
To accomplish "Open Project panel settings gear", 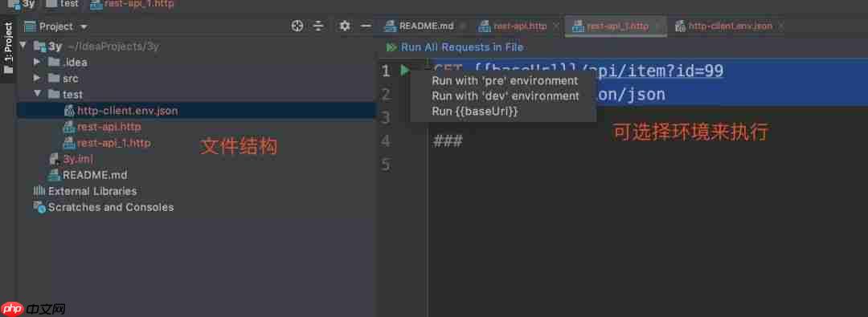I will coord(345,26).
